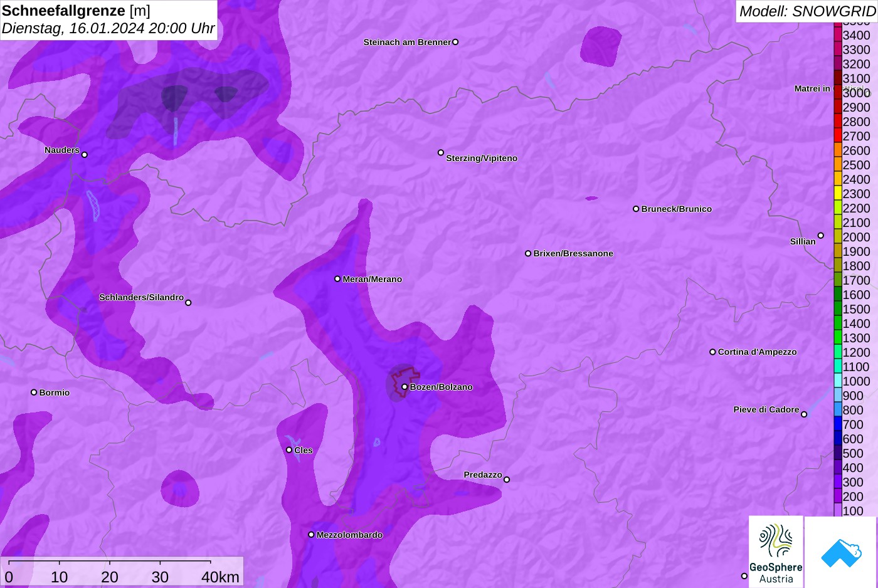Image resolution: width=878 pixels, height=588 pixels.
Task: Click the Mezzolombardo marker dot
Action: click(311, 535)
